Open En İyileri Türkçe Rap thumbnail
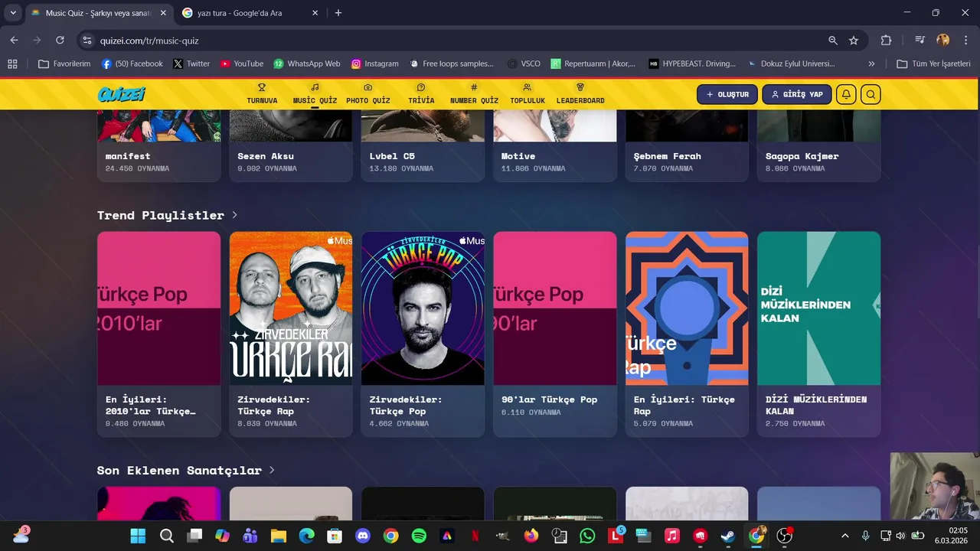The width and height of the screenshot is (980, 551). (x=687, y=308)
